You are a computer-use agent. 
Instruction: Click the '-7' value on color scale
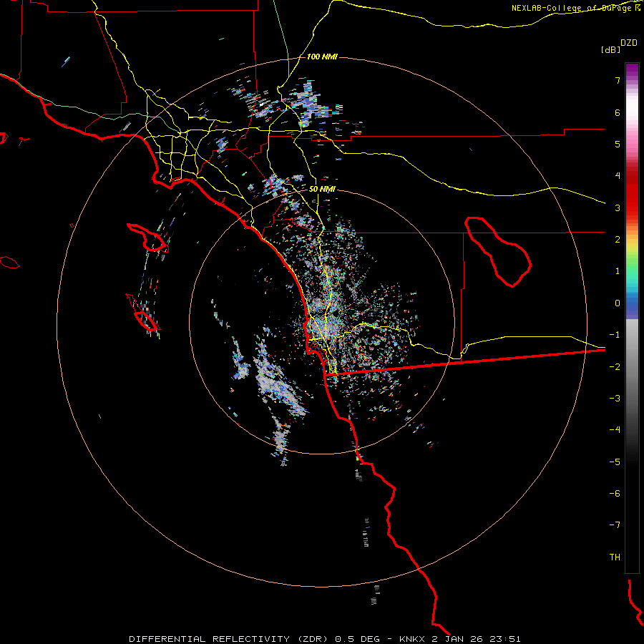pos(615,525)
